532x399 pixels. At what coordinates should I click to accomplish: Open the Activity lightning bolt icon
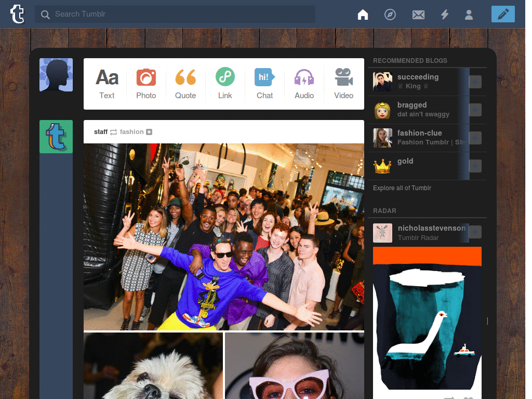(445, 15)
